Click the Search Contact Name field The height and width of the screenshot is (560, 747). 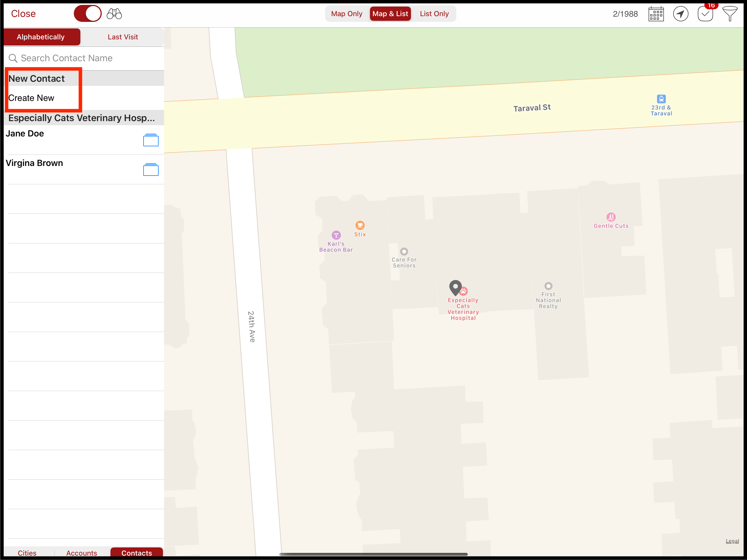click(x=66, y=58)
